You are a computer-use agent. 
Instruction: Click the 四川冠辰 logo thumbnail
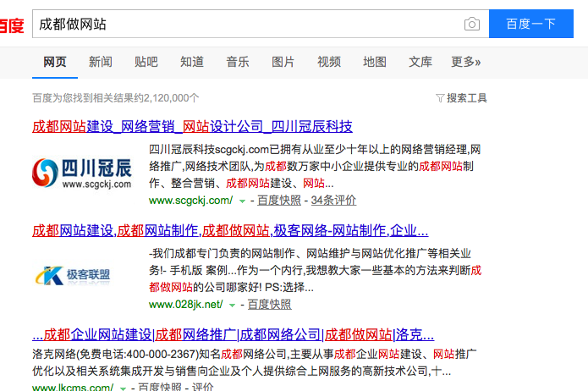click(x=82, y=173)
